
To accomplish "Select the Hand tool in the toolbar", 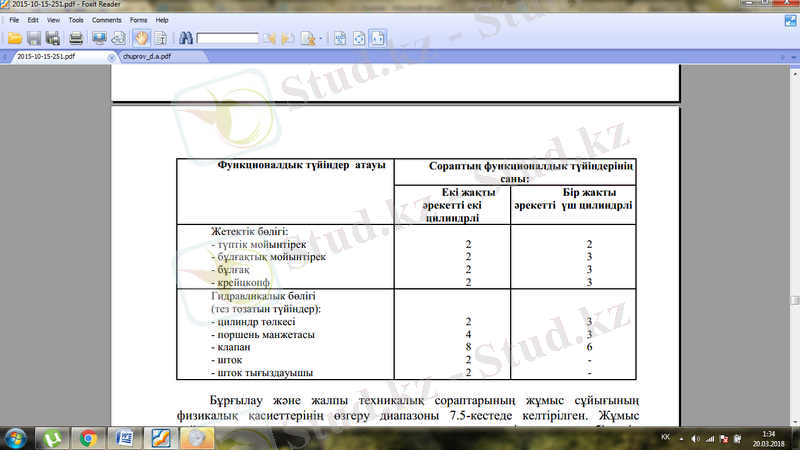I will (x=141, y=39).
